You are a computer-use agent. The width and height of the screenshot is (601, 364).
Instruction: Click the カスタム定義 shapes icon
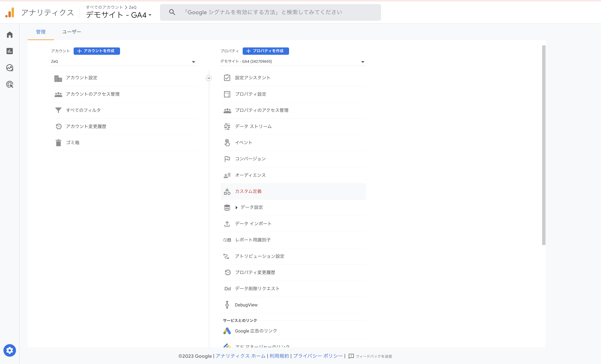pyautogui.click(x=227, y=191)
